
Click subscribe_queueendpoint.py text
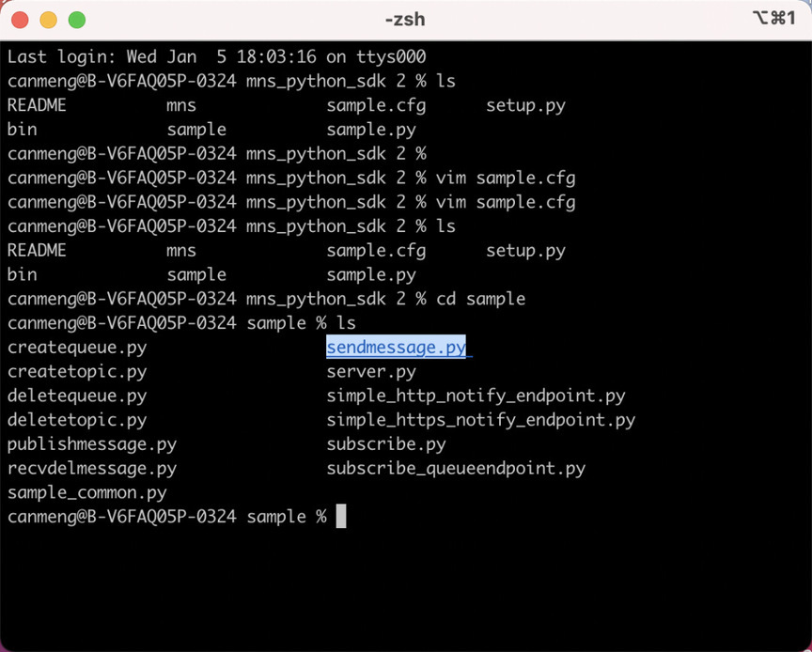[456, 469]
